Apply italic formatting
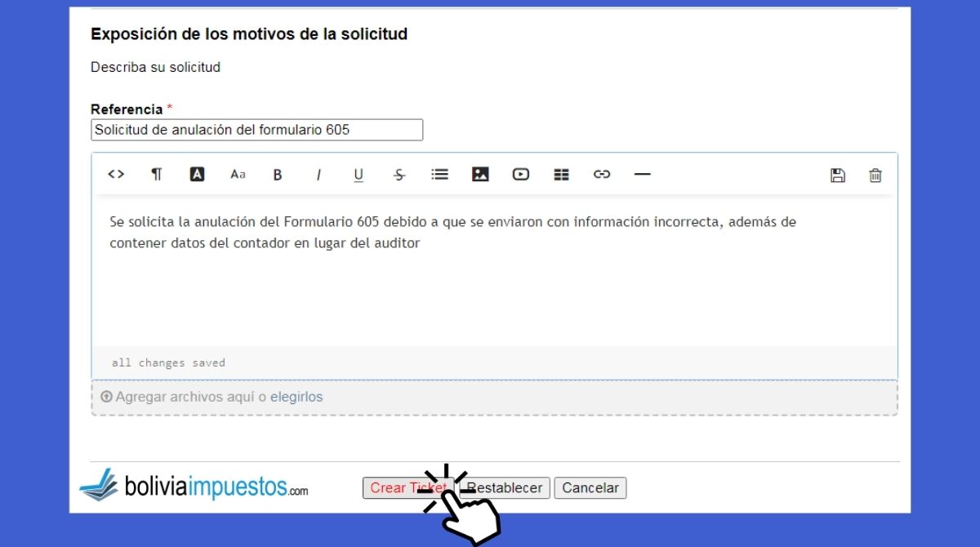 pos(318,175)
